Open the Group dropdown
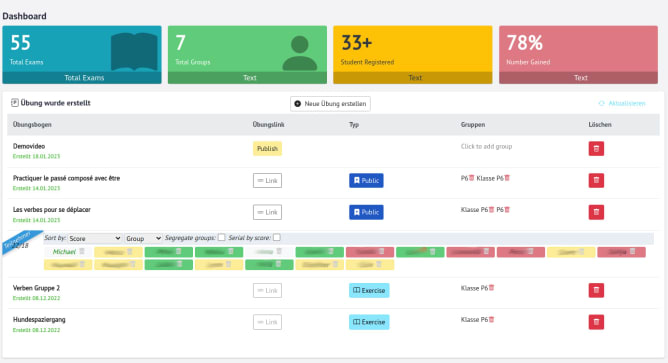The image size is (668, 363). [x=143, y=238]
